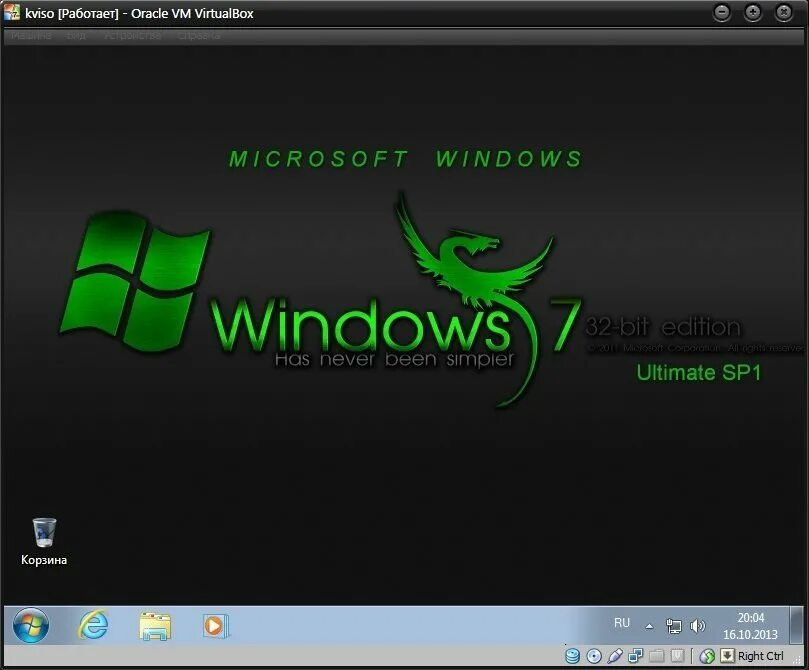Click the window resize grip corner
This screenshot has height=670, width=809.
[x=798, y=658]
